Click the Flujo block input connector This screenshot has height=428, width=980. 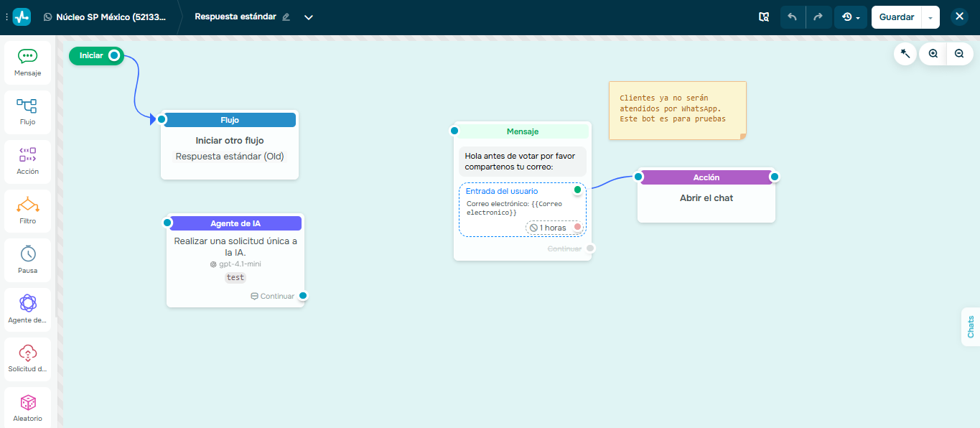[x=162, y=119]
